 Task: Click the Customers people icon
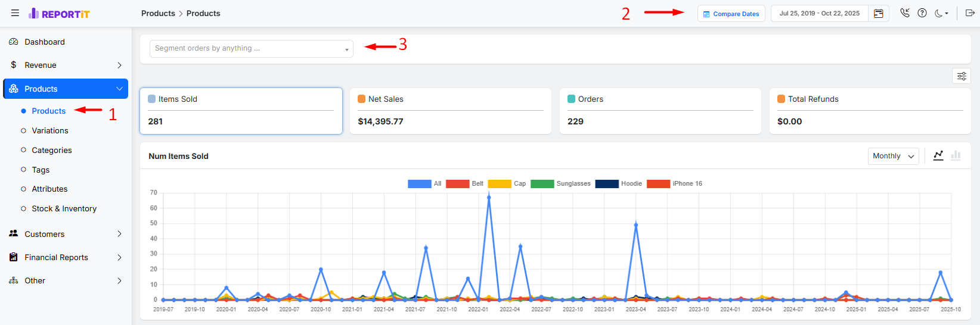pyautogui.click(x=14, y=234)
